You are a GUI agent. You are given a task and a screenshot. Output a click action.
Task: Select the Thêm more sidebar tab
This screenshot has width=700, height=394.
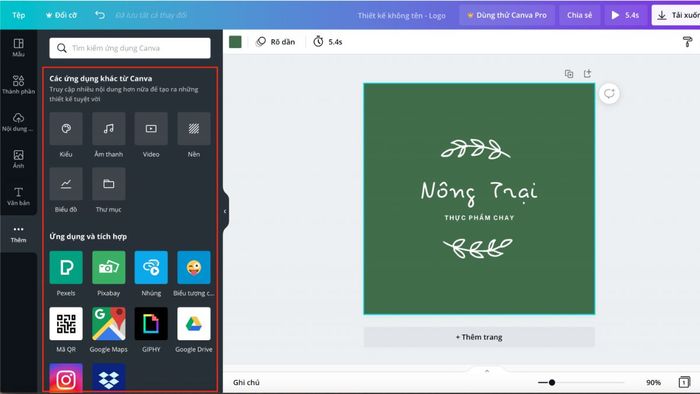[x=18, y=233]
